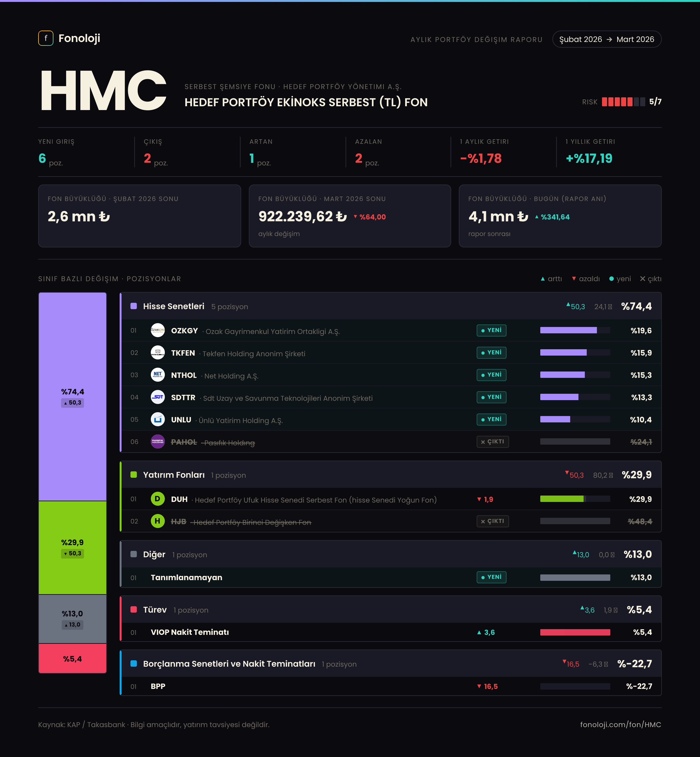Click the 1 yıllık getiri value +%17,19
This screenshot has width=700, height=757.
[x=589, y=158]
